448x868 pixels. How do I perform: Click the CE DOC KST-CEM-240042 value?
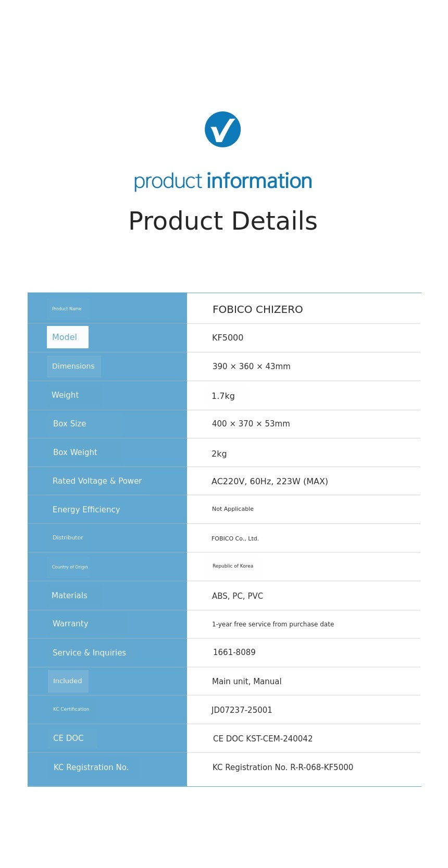[x=263, y=739]
